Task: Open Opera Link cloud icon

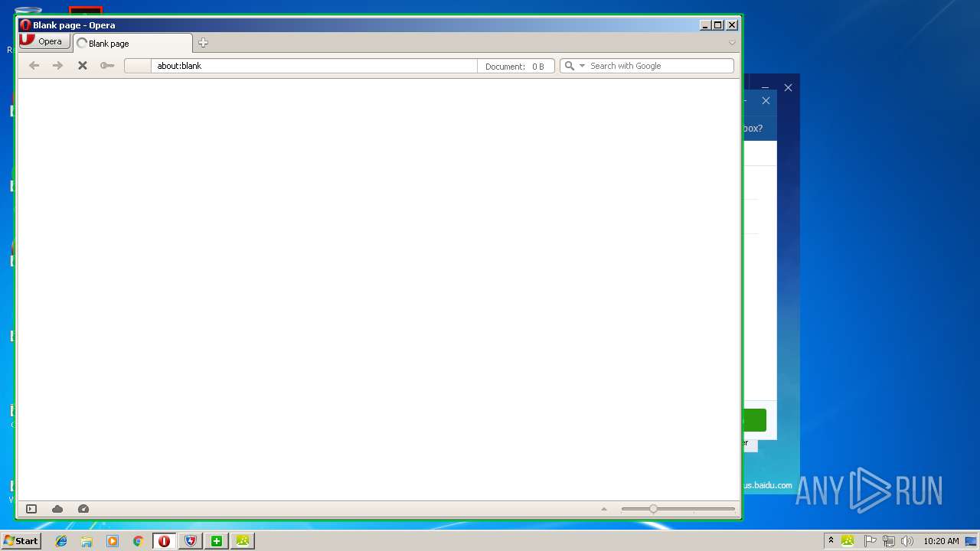Action: [57, 509]
